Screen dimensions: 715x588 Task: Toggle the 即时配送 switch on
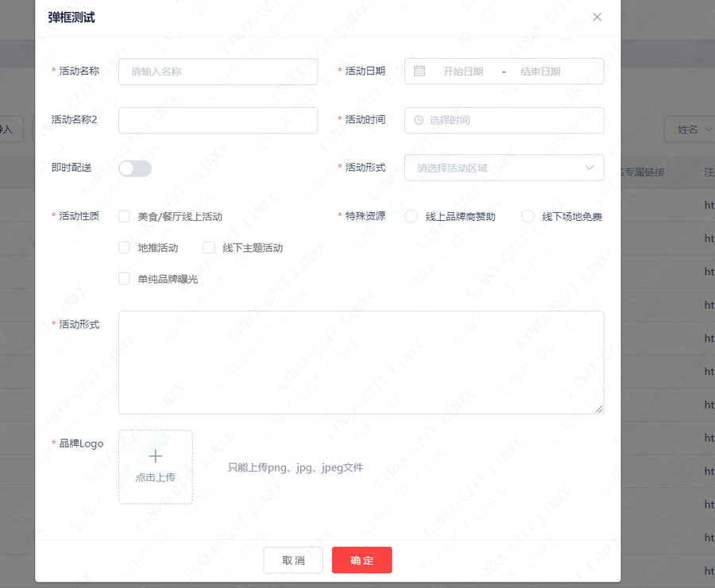pos(135,168)
